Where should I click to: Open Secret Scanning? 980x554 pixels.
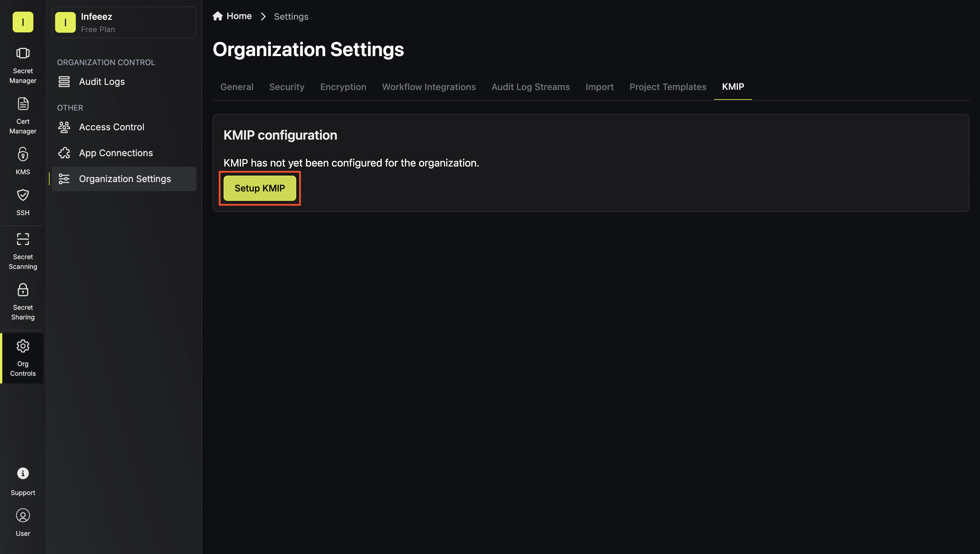(x=23, y=251)
